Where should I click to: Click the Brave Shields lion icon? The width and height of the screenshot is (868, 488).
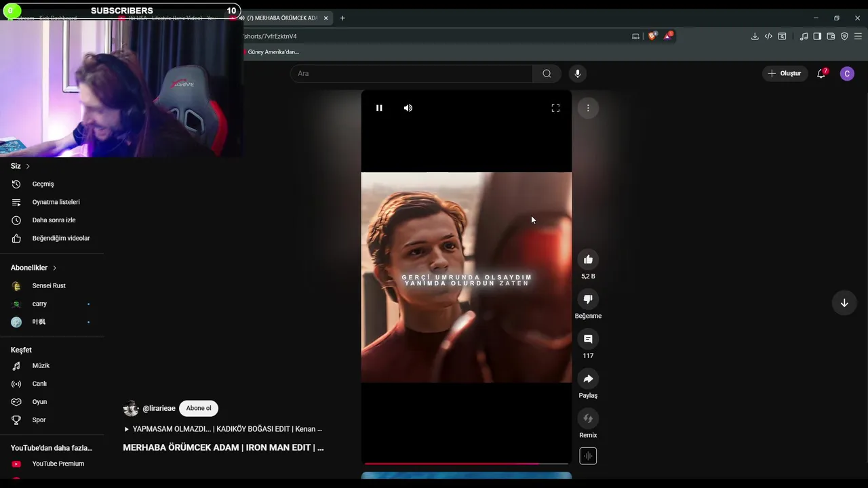[652, 37]
